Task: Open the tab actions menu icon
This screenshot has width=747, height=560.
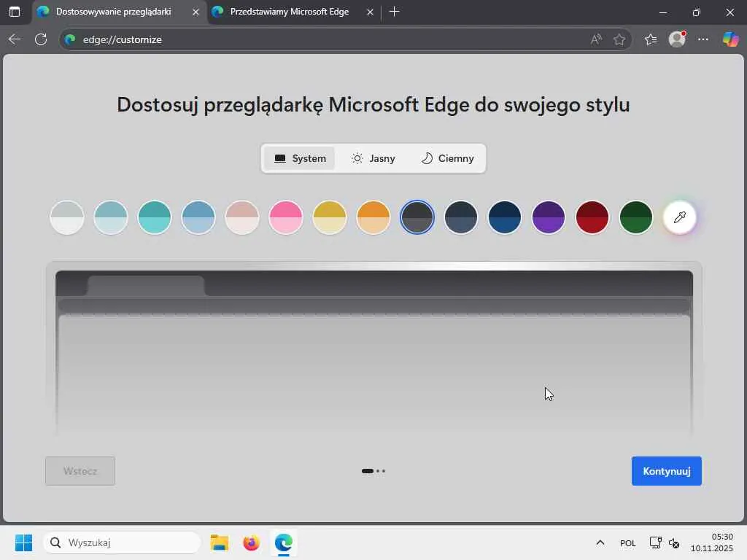Action: click(x=15, y=12)
